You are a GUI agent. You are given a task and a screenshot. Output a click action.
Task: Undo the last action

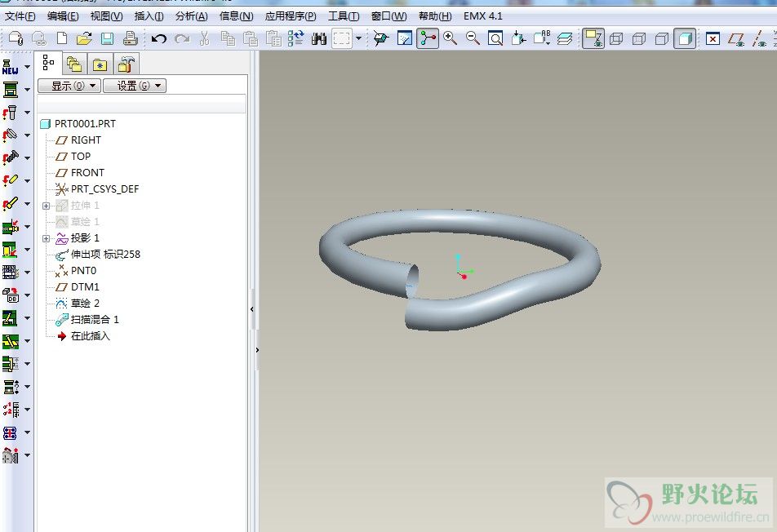pos(158,38)
